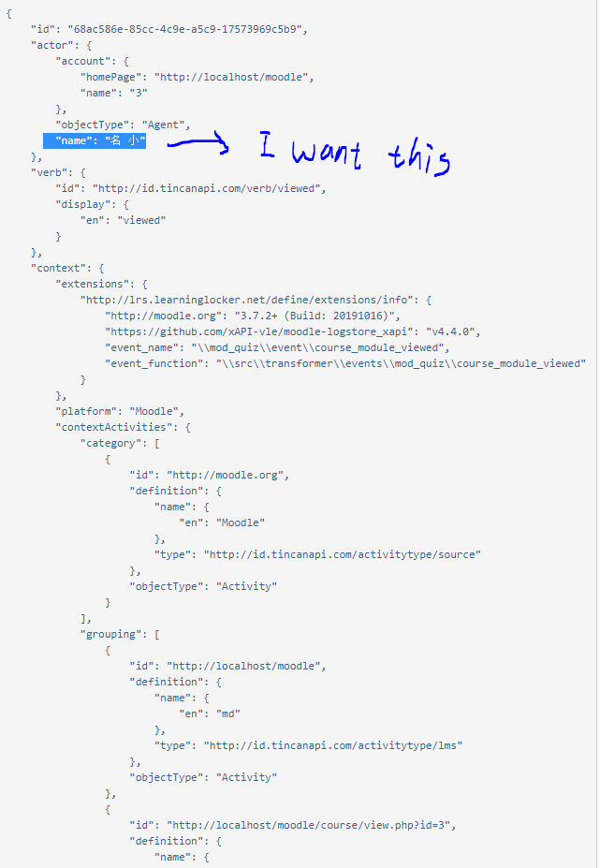
Task: Click the "event_name" value text
Action: pyautogui.click(x=317, y=347)
